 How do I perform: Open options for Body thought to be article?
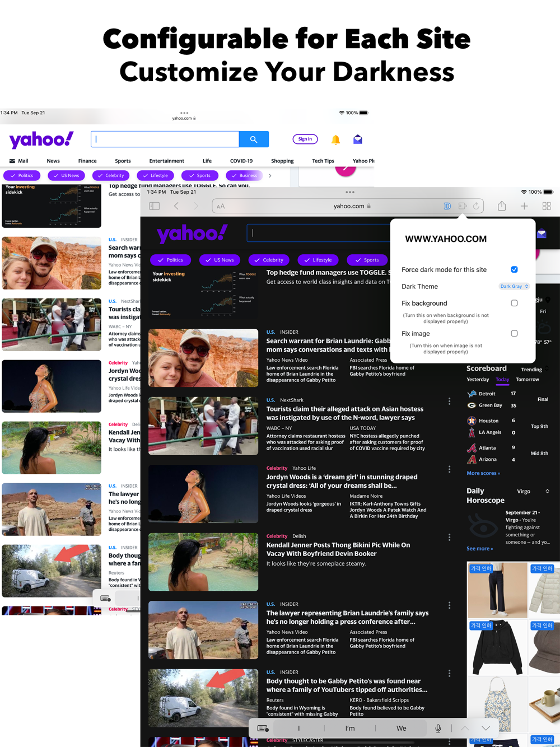pyautogui.click(x=449, y=673)
